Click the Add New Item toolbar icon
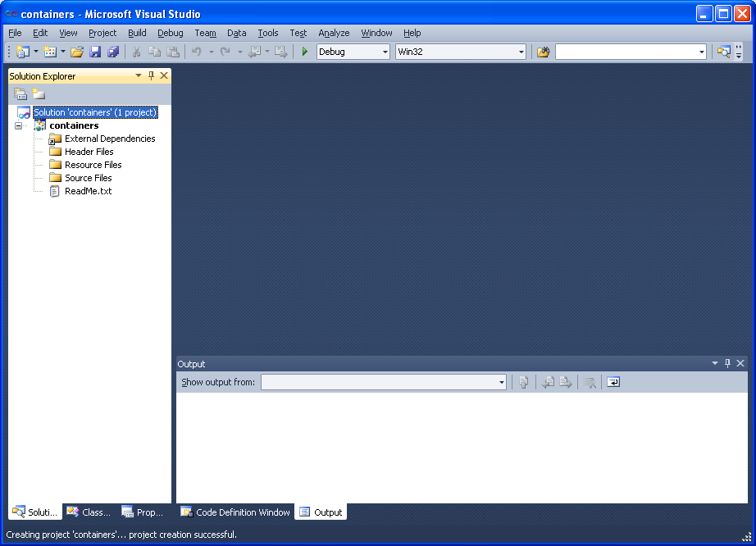Image resolution: width=756 pixels, height=546 pixels. tap(50, 52)
